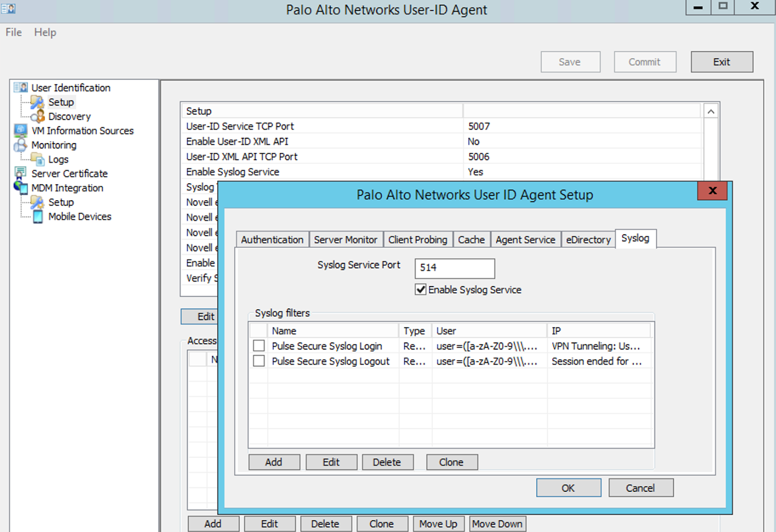This screenshot has width=776, height=532.
Task: Select the Setup wrench icon under User Identification
Action: tap(37, 102)
